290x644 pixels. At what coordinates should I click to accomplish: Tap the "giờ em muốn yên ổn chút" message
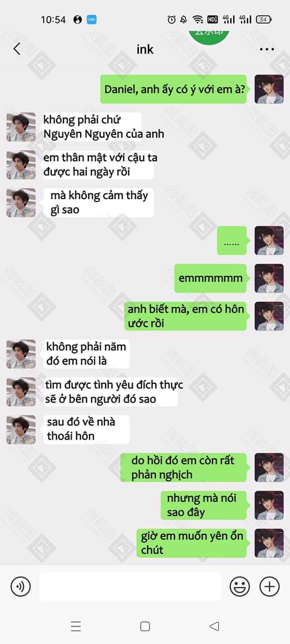[192, 543]
